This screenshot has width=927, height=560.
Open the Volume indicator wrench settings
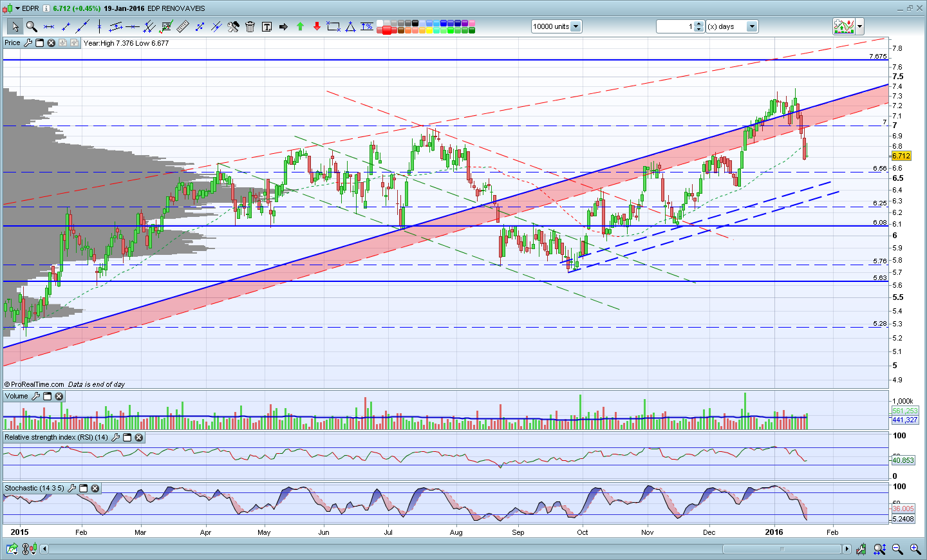click(x=35, y=397)
